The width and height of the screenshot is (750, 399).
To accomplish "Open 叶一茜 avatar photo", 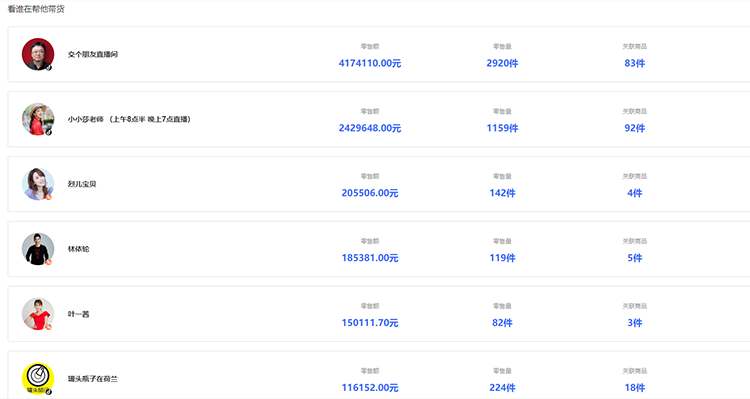I will (x=38, y=314).
